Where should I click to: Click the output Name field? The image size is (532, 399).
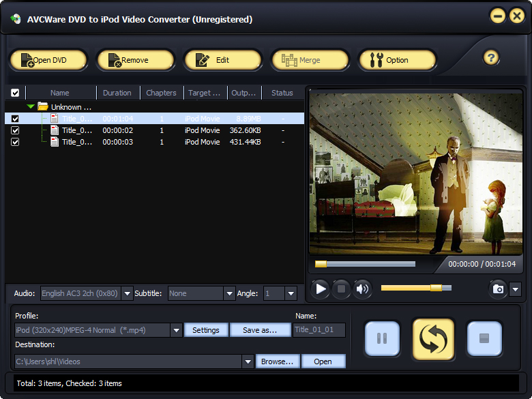click(x=319, y=330)
